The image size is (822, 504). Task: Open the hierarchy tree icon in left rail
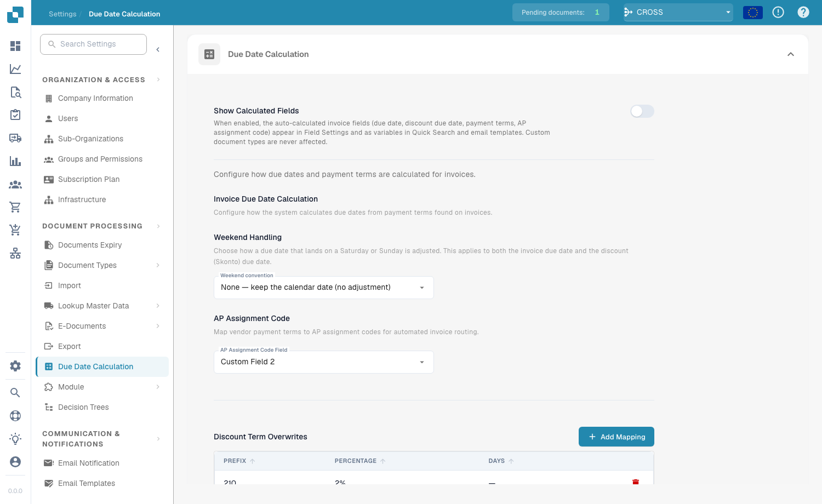click(x=15, y=253)
